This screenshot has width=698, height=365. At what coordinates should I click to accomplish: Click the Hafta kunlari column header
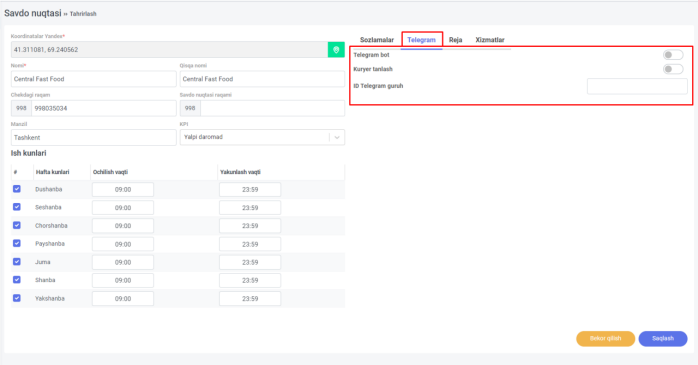pyautogui.click(x=53, y=172)
